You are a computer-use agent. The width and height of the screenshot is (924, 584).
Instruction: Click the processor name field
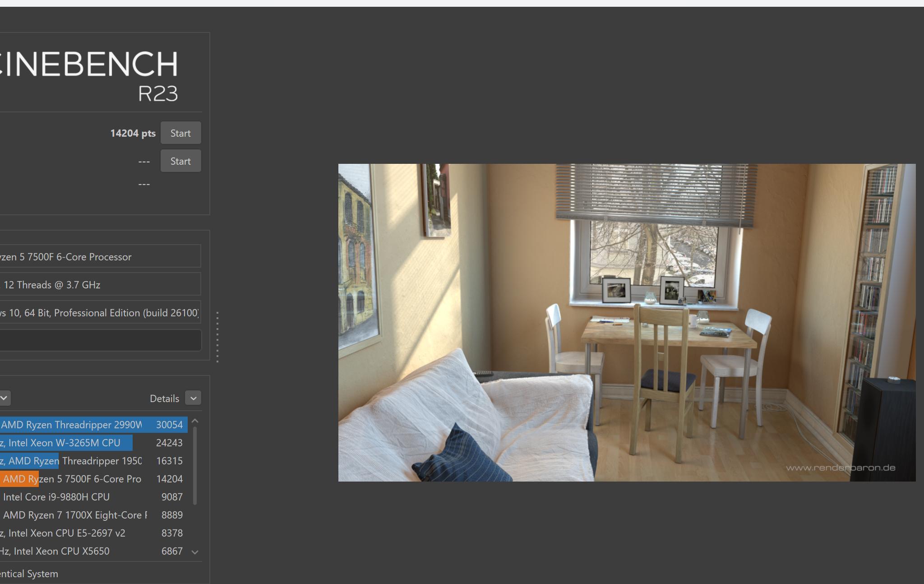pos(100,256)
